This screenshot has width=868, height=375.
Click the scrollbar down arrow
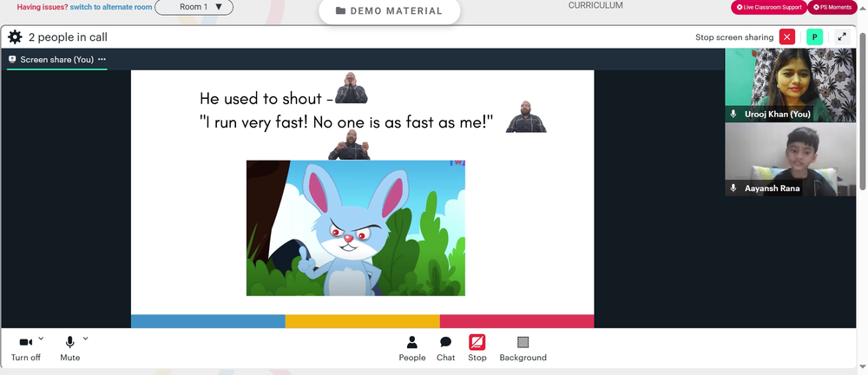click(862, 366)
